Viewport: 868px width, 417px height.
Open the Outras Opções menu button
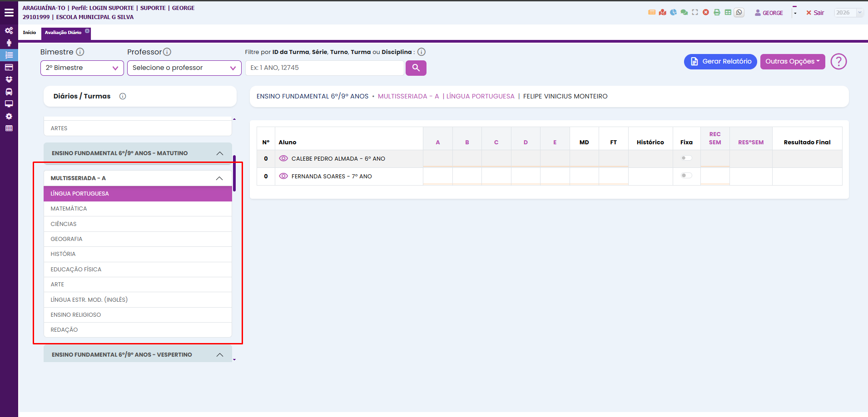(792, 62)
